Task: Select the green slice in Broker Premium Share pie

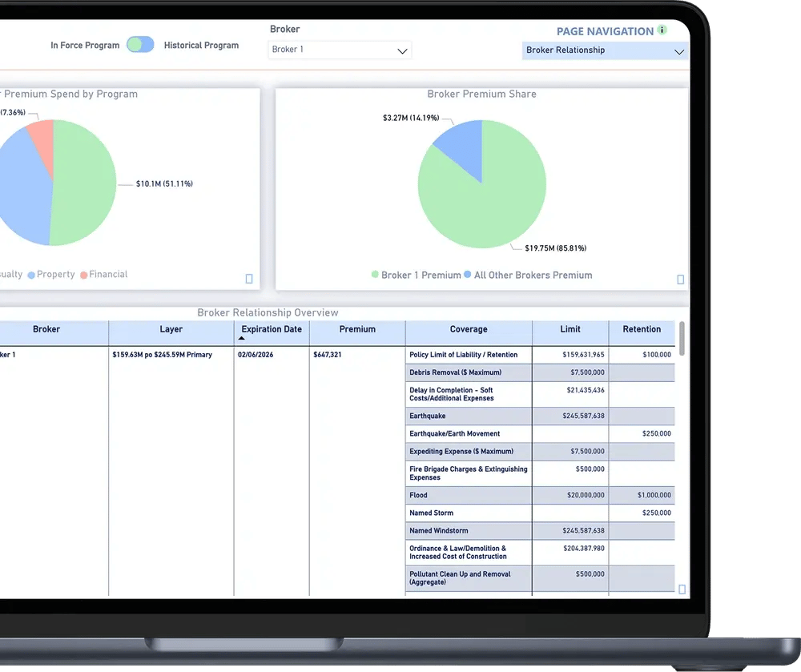Action: coord(489,200)
